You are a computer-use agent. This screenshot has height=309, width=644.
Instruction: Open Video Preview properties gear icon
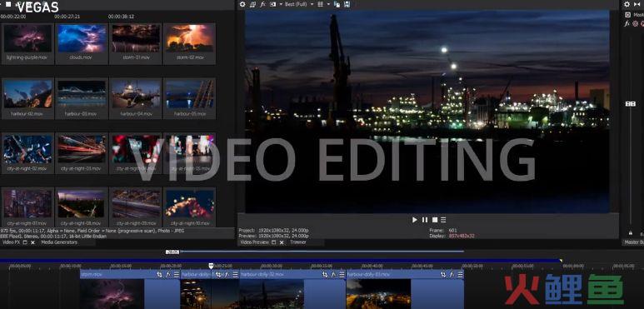click(x=242, y=4)
